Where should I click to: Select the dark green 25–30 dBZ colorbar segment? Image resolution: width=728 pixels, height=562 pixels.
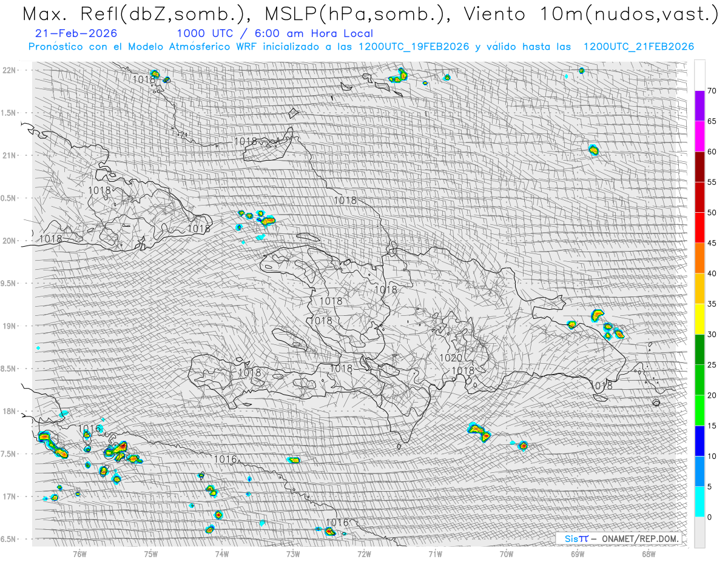pyautogui.click(x=699, y=350)
